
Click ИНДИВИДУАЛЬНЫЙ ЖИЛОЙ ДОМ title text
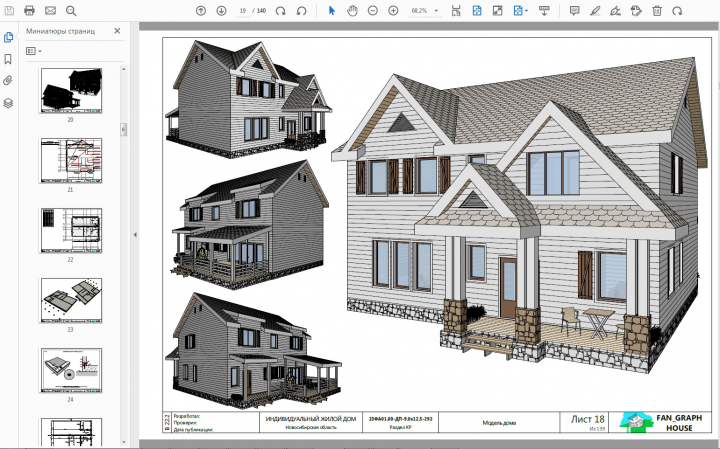[x=311, y=419]
